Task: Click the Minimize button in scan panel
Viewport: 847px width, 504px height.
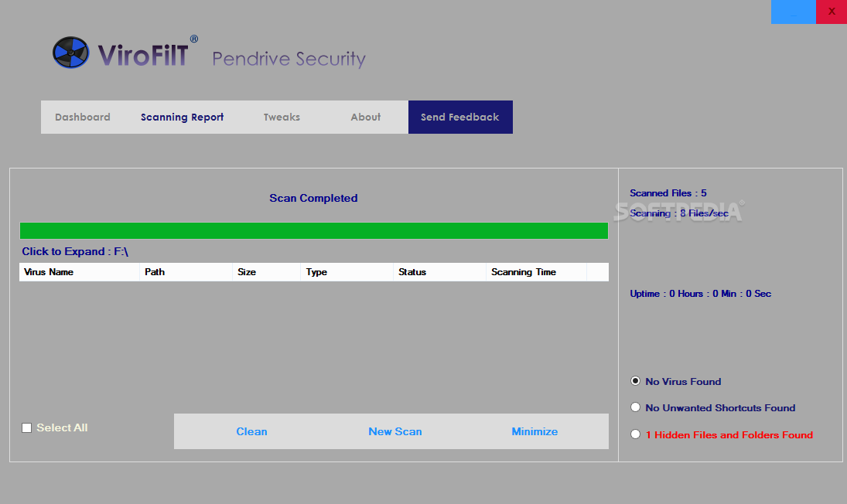Action: tap(534, 431)
